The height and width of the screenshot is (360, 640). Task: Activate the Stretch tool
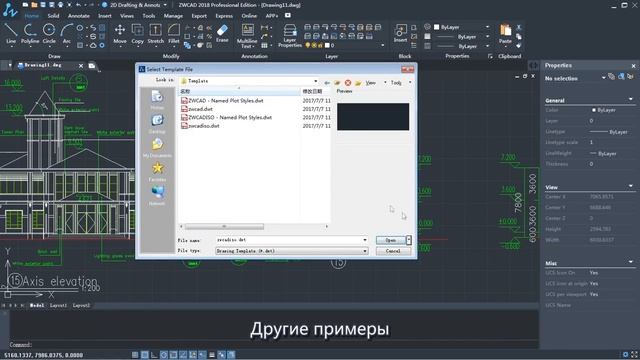click(x=156, y=33)
